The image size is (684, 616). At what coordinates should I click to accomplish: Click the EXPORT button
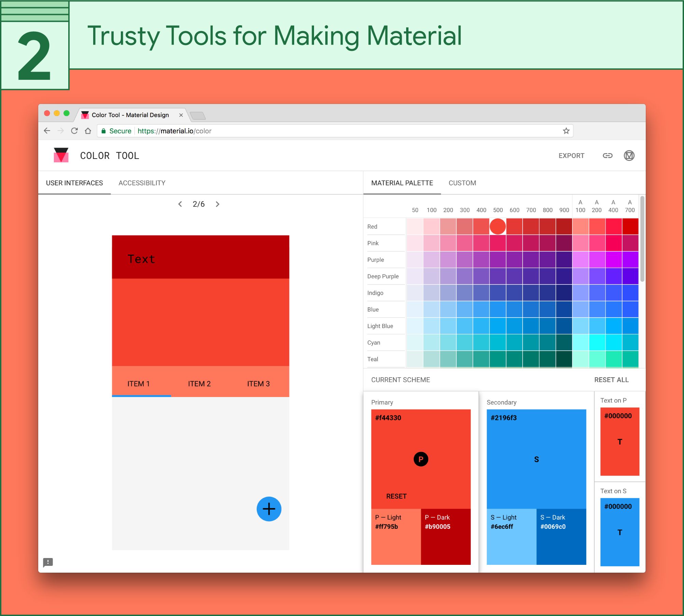coord(571,156)
